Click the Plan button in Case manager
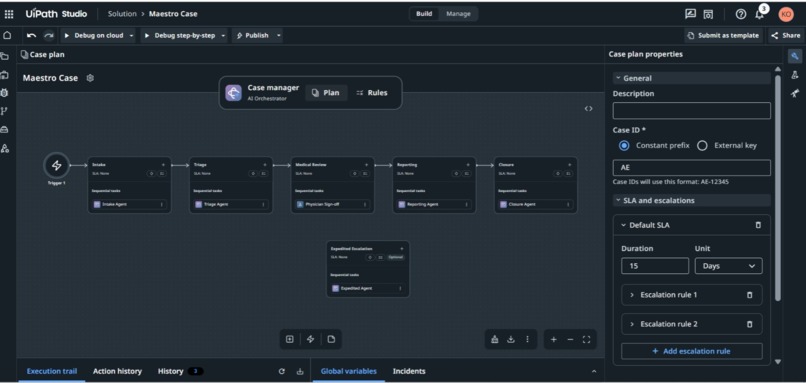 (326, 93)
